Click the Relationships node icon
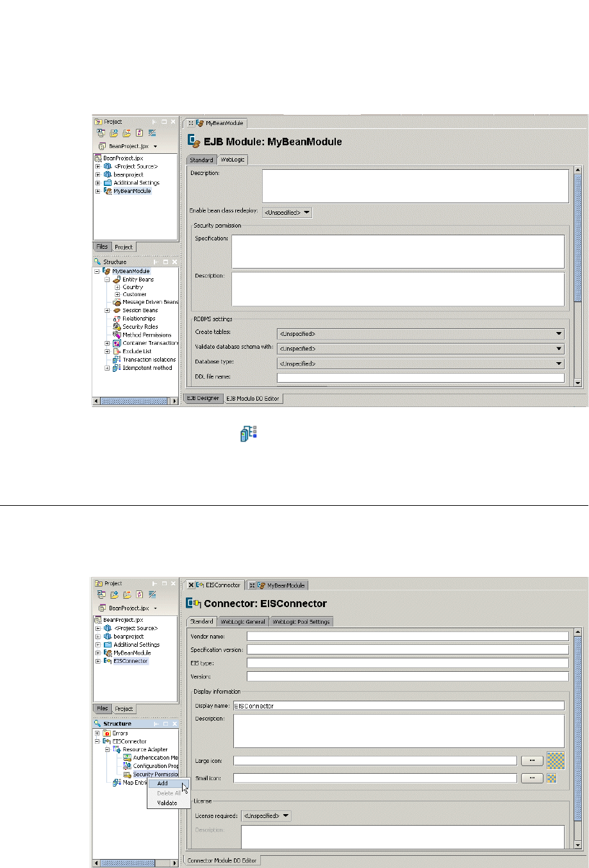Viewport: 589px width, 868px height. pyautogui.click(x=117, y=319)
